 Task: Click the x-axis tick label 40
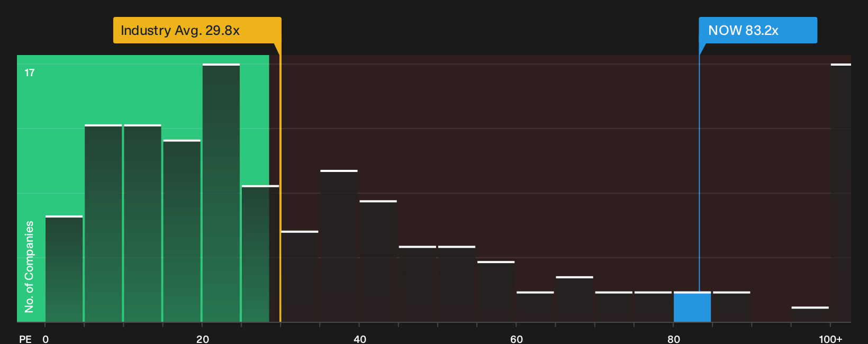click(360, 339)
